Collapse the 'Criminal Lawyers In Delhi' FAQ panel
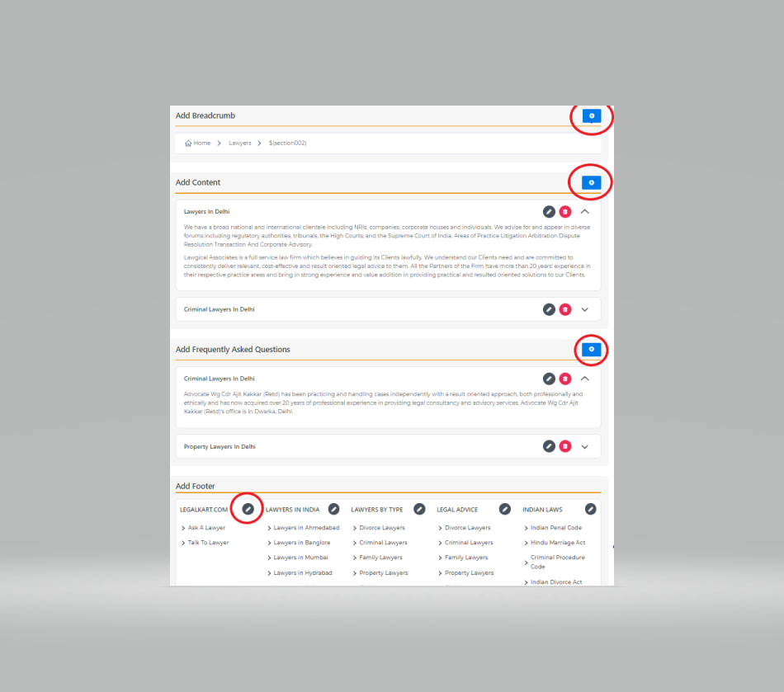Screen dimensions: 784x692 585,379
